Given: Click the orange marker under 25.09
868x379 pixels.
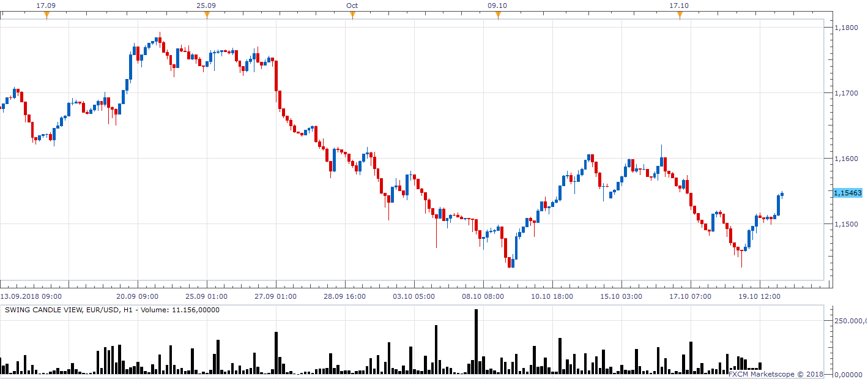Looking at the screenshot, I should [207, 15].
